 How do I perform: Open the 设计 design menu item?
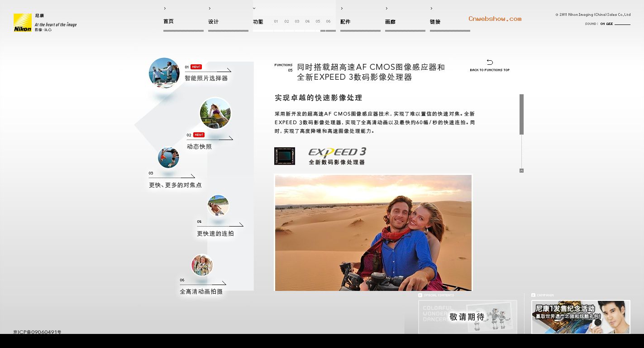[213, 22]
